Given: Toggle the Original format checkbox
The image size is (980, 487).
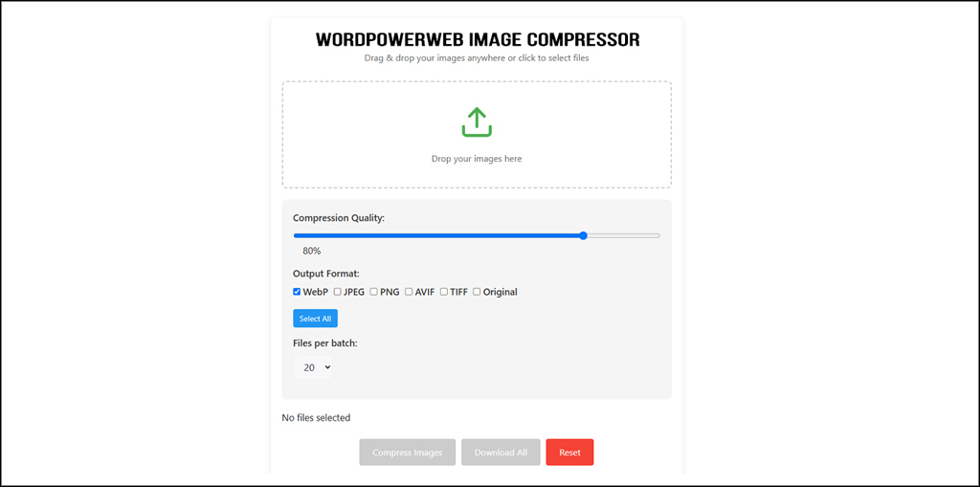Looking at the screenshot, I should [478, 292].
